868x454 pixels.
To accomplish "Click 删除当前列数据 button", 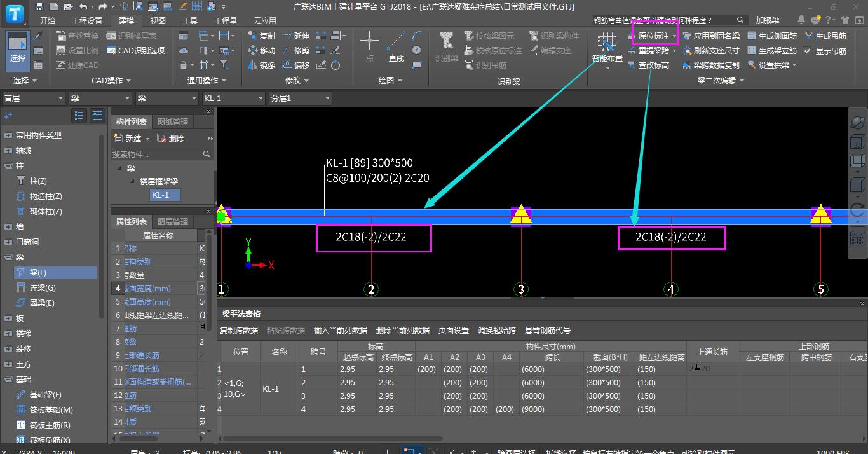I will coord(403,331).
